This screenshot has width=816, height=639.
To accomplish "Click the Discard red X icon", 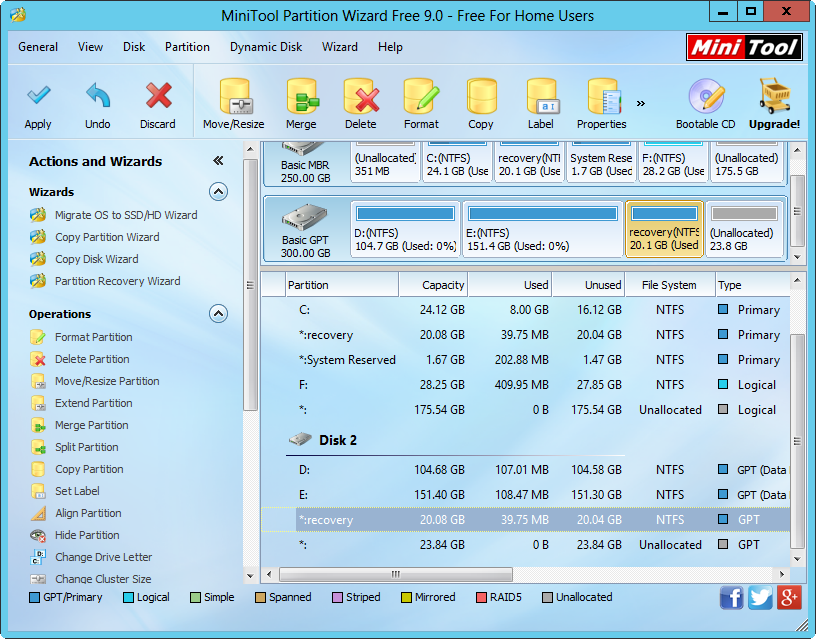I will tap(158, 95).
